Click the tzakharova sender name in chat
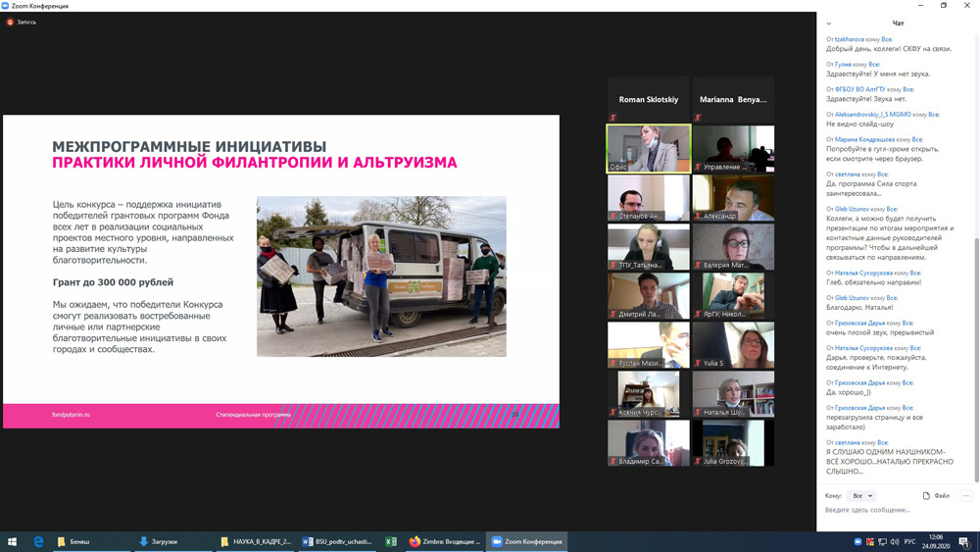 tap(850, 39)
